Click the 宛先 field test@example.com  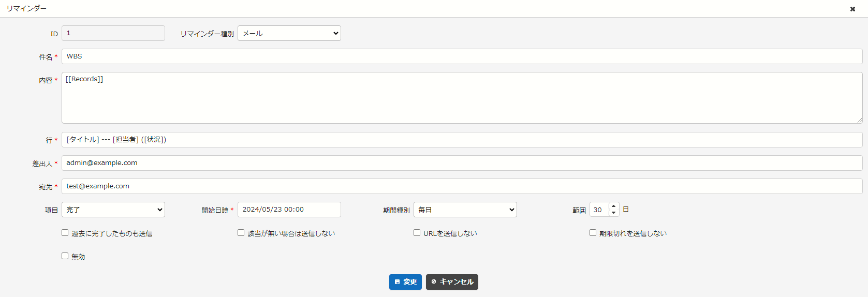(x=462, y=186)
